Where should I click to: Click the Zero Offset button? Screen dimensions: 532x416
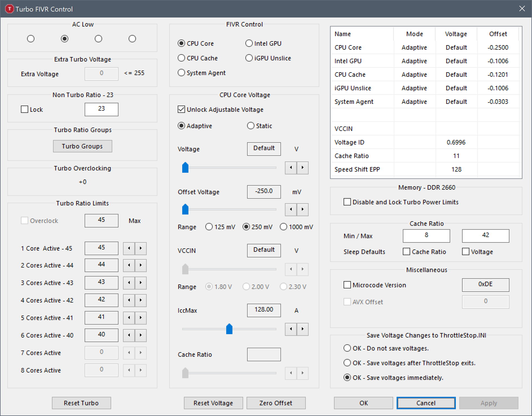276,403
